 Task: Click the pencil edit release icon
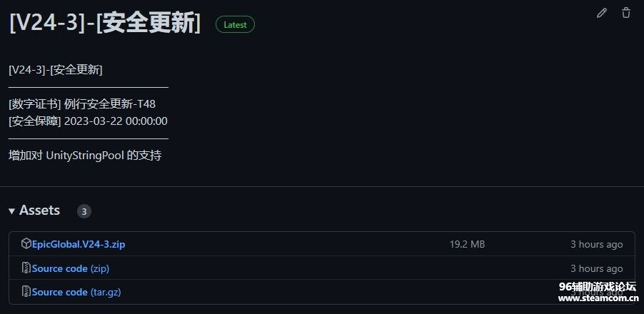602,13
